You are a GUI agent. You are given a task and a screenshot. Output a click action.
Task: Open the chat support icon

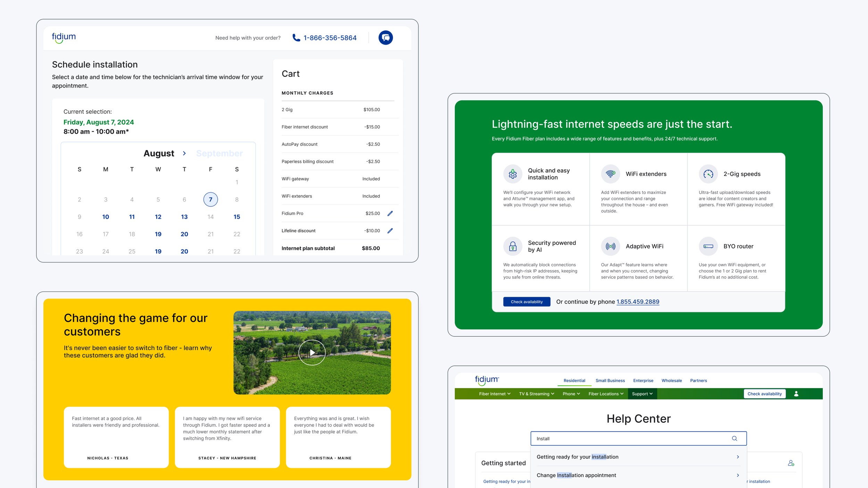(x=385, y=37)
